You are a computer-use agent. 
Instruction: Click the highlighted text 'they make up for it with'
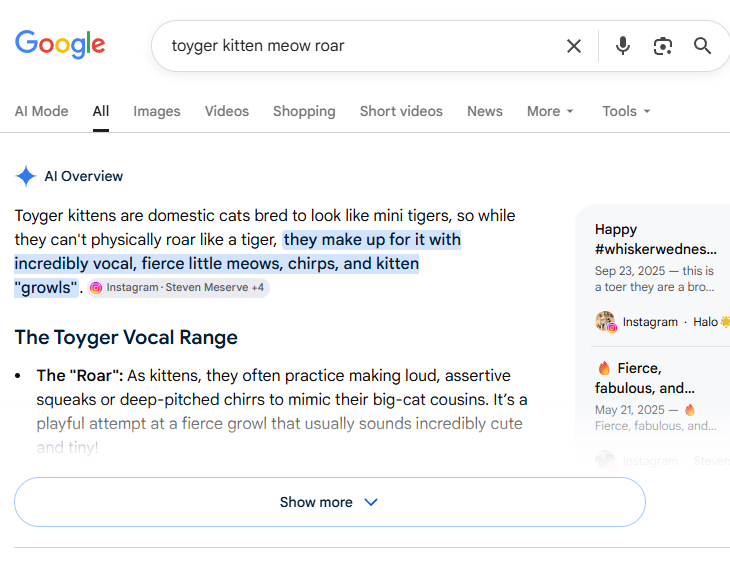coord(372,240)
